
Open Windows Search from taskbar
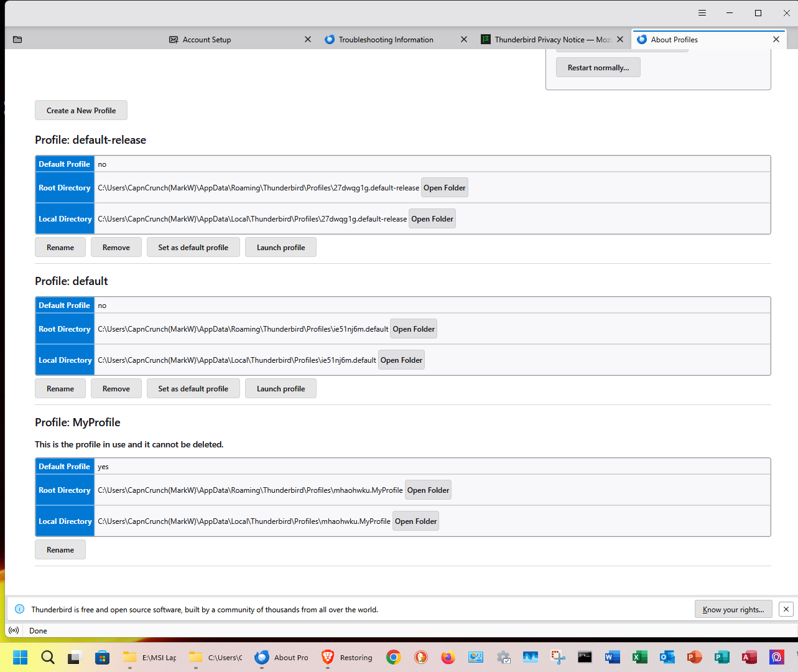tap(48, 657)
